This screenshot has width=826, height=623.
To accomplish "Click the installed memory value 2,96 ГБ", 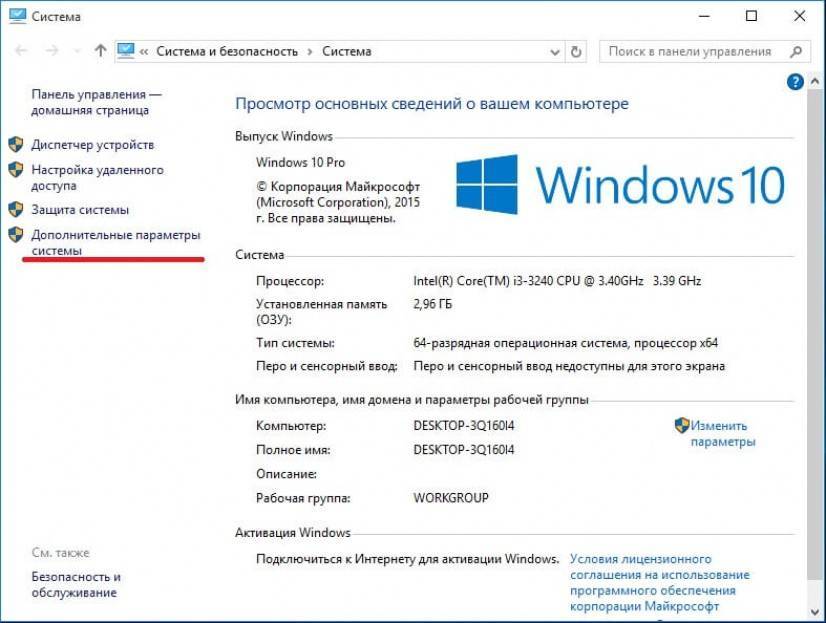I will coord(432,304).
